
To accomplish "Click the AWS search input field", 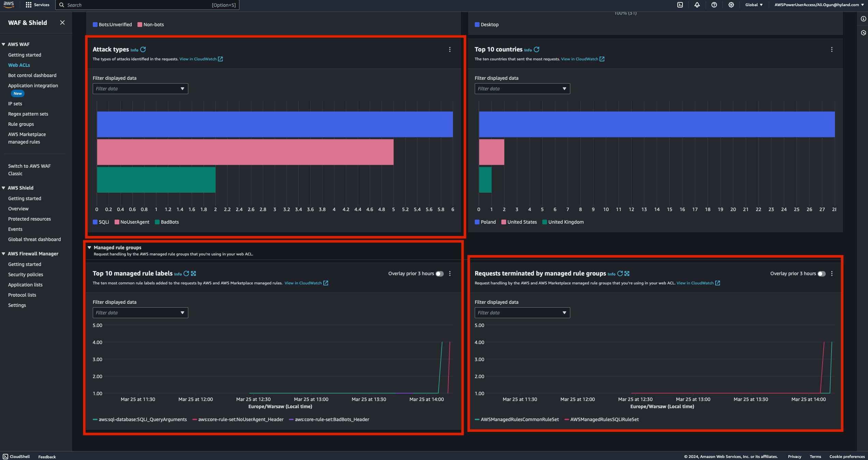I will [136, 5].
